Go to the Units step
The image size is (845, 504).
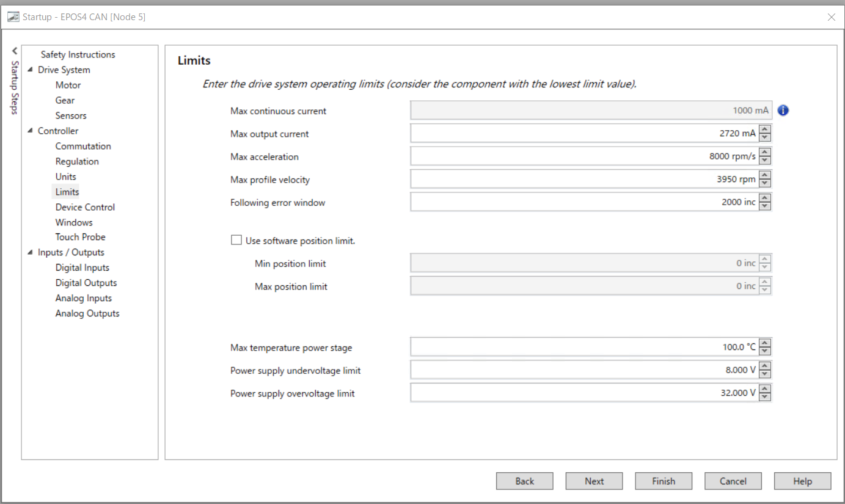[x=65, y=177]
